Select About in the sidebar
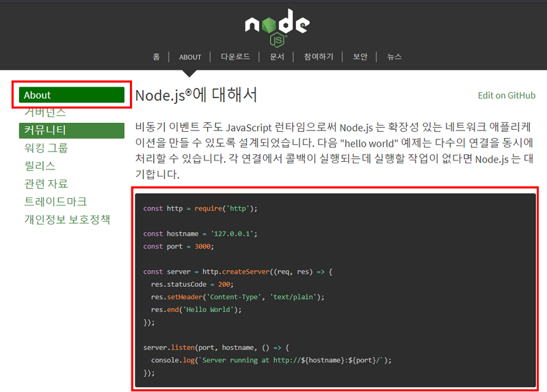 point(72,95)
